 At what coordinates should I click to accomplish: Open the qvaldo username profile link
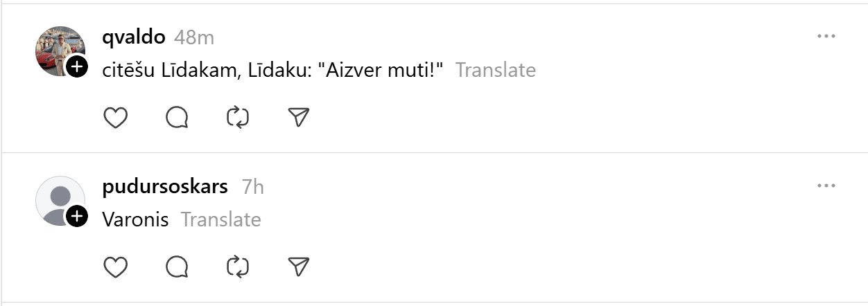133,37
